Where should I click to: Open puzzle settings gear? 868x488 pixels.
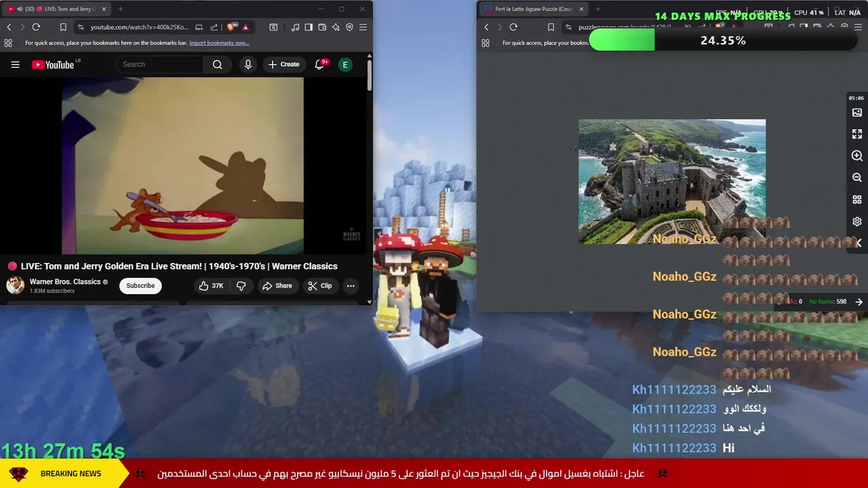(x=857, y=222)
